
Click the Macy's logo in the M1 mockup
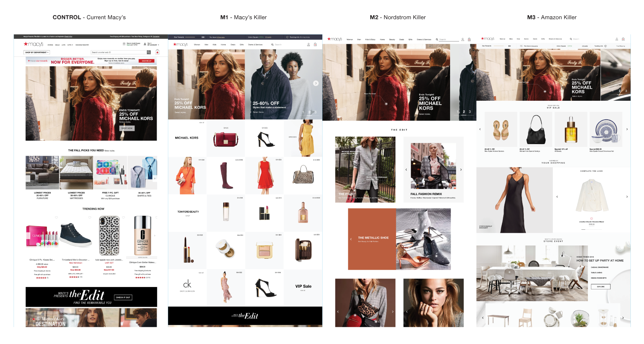(180, 45)
